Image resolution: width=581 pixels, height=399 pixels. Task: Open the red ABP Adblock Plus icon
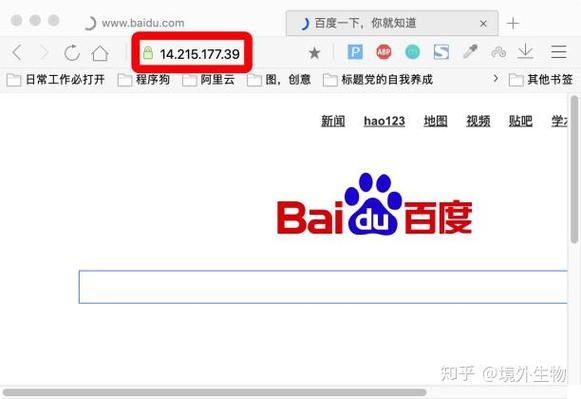(x=384, y=52)
